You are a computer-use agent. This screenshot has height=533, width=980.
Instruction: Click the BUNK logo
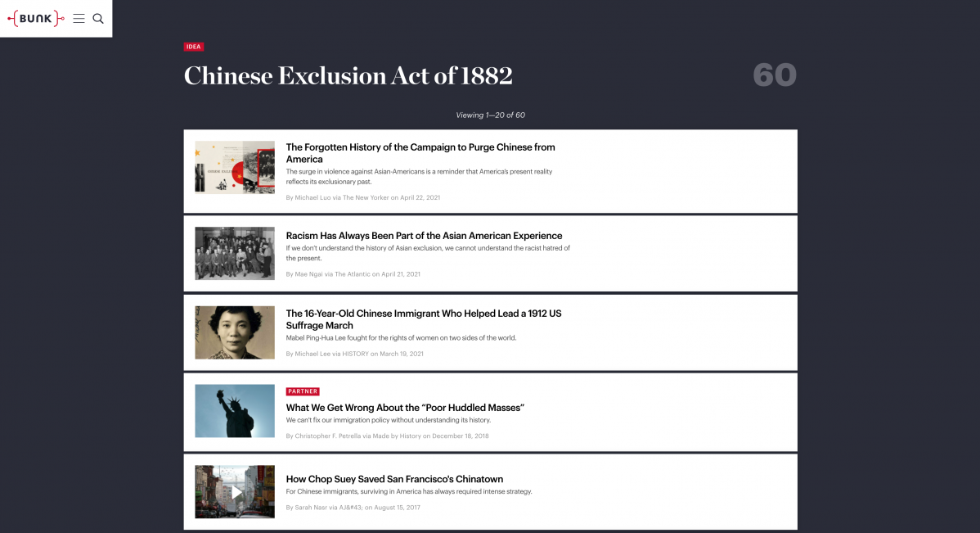[x=34, y=18]
